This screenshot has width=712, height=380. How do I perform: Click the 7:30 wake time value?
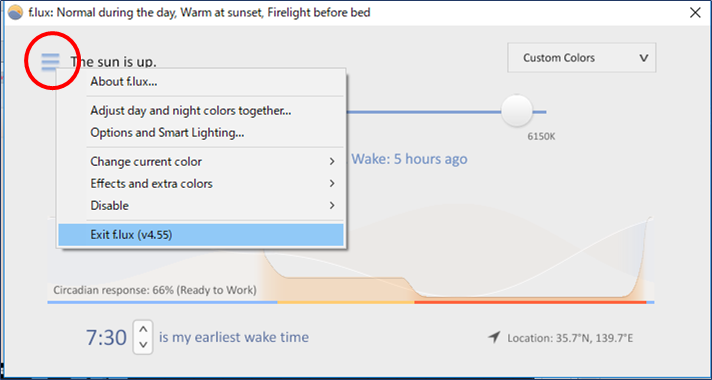(x=106, y=337)
